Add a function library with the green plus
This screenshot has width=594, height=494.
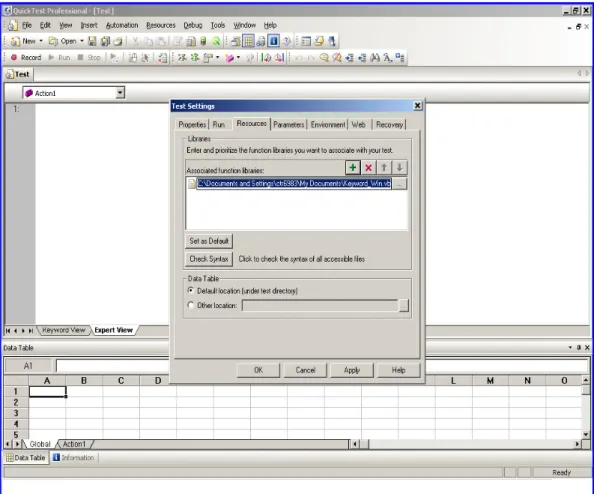[353, 167]
